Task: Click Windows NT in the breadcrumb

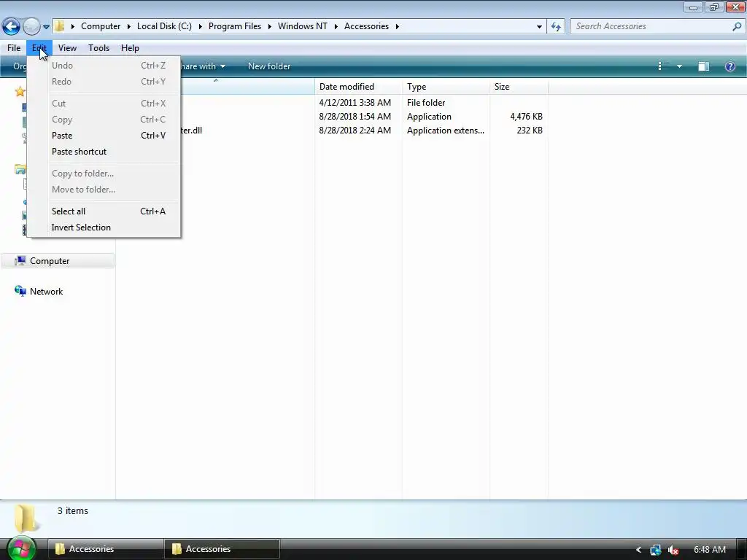Action: click(303, 26)
